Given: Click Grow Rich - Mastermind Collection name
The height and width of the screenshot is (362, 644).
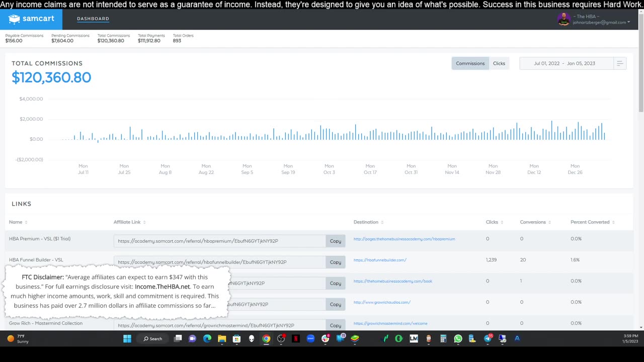Looking at the screenshot, I should [46, 323].
